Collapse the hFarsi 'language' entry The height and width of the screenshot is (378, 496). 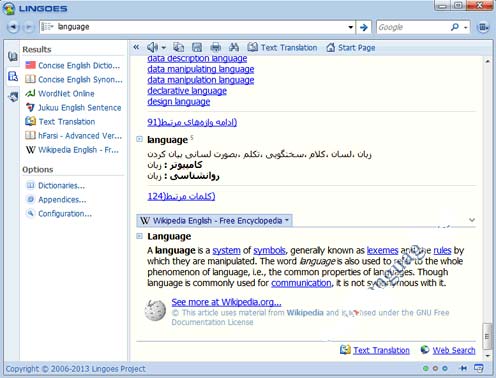click(140, 139)
